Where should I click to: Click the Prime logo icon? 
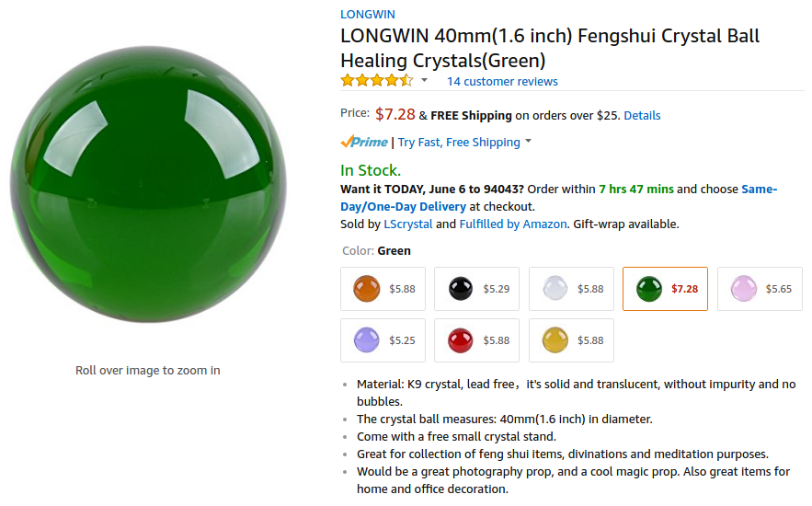pyautogui.click(x=364, y=142)
